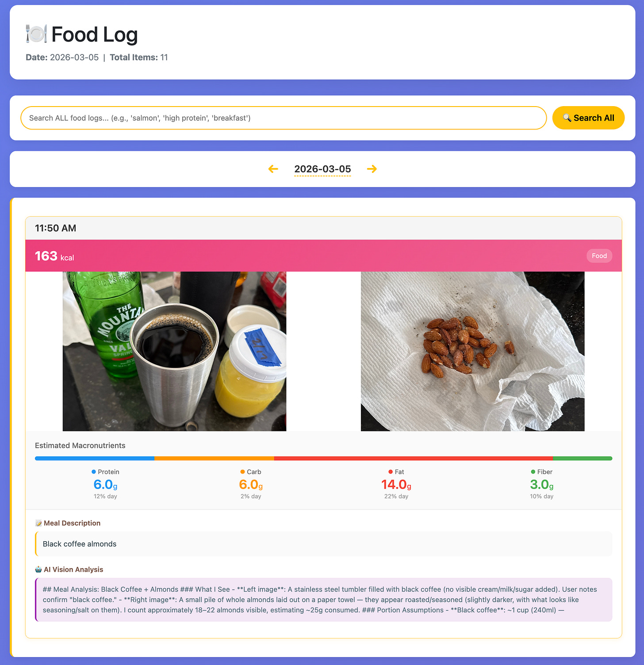Click the red fat segment of macro bar
This screenshot has width=644, height=665.
tap(413, 459)
